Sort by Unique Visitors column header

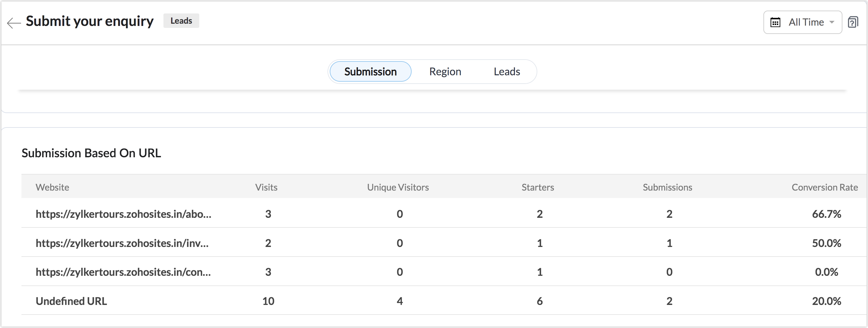pos(398,187)
